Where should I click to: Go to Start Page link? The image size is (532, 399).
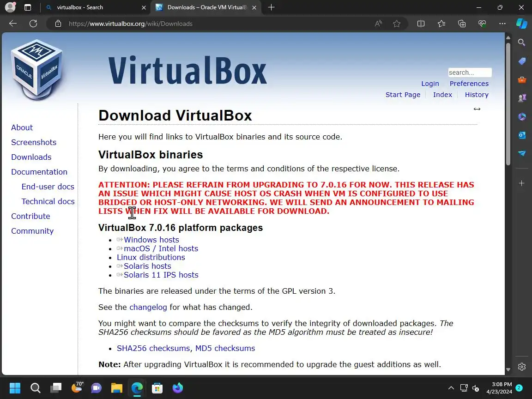pos(403,95)
